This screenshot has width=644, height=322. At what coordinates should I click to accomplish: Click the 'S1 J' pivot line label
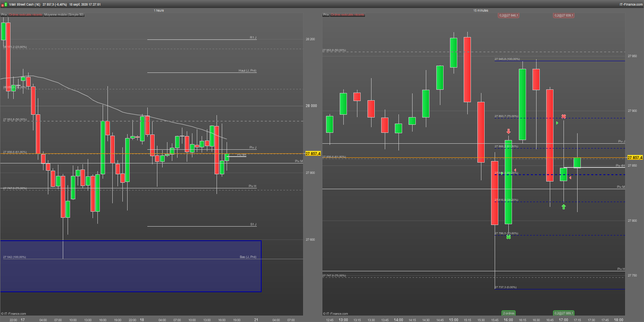(253, 225)
